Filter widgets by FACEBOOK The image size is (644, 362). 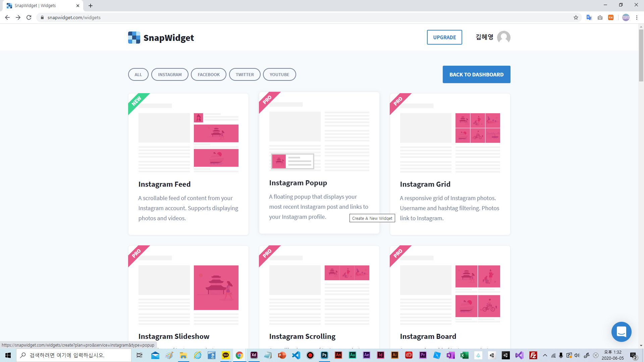point(209,74)
